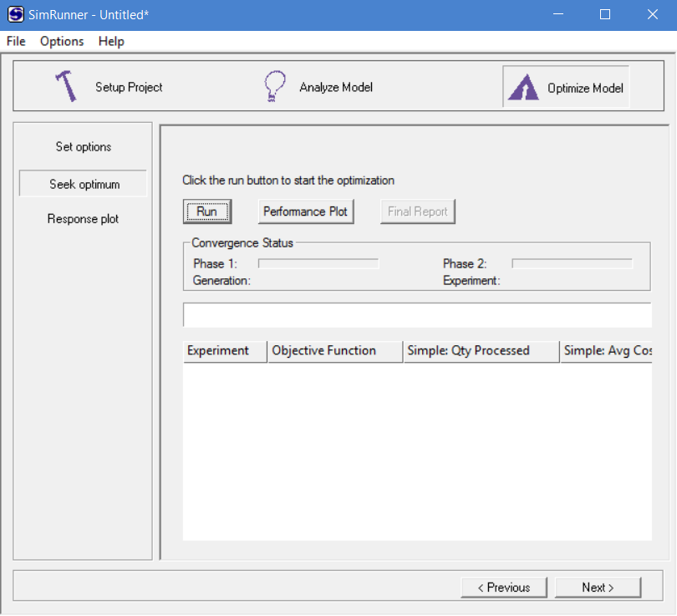This screenshot has width=677, height=616.
Task: Click the Experiment label in Convergence Status
Action: pyautogui.click(x=471, y=281)
